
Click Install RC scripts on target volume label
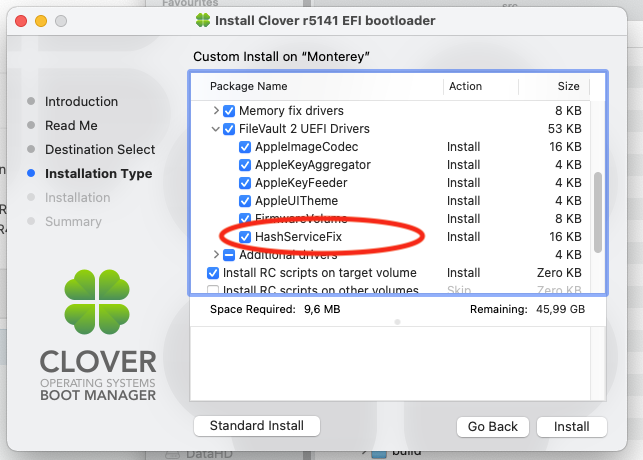(x=319, y=273)
